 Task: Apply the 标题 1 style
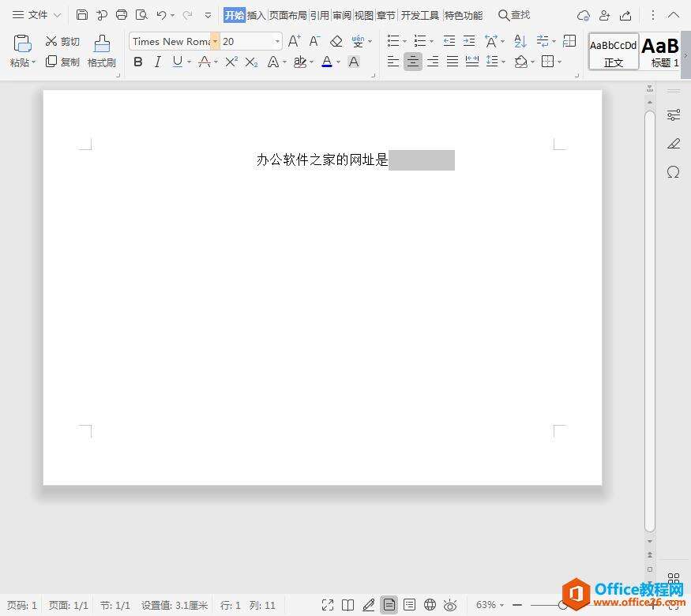[661, 51]
